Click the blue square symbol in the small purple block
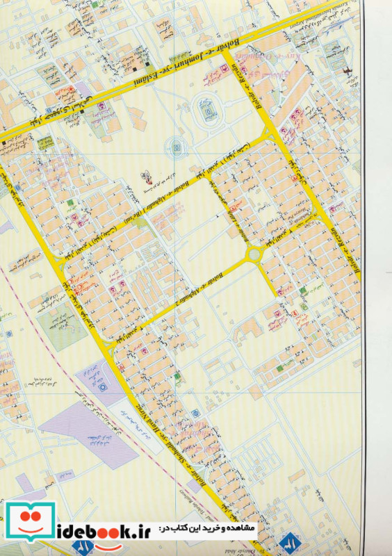 tap(104, 388)
